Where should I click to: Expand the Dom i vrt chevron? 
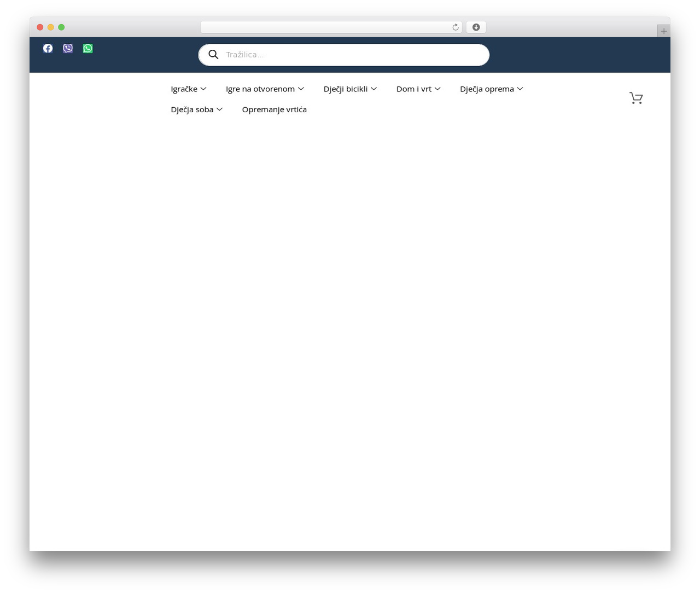[437, 89]
